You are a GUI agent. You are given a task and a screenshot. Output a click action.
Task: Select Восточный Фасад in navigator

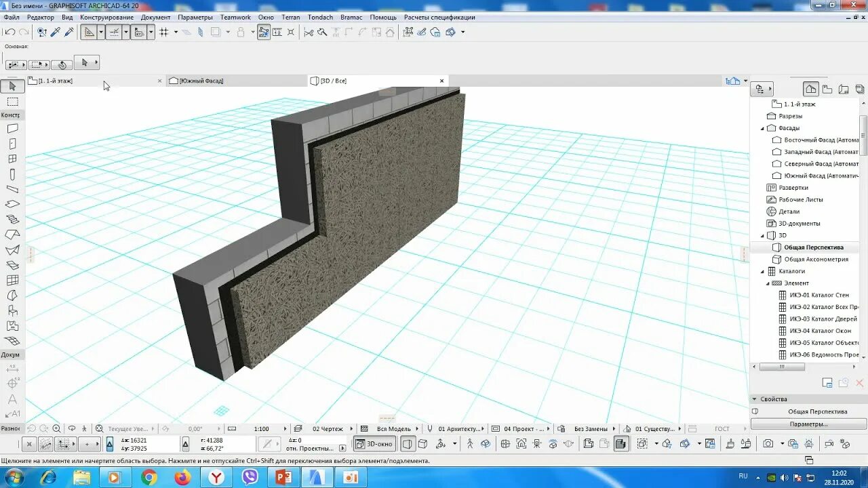816,140
